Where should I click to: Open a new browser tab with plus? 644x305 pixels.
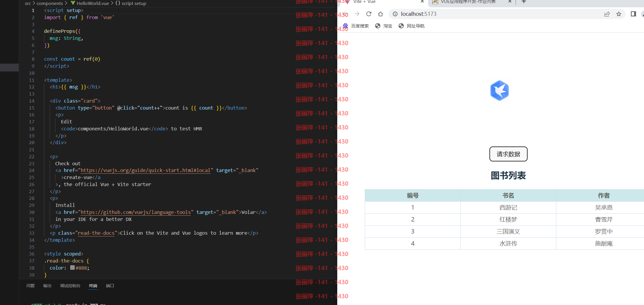pos(524,2)
